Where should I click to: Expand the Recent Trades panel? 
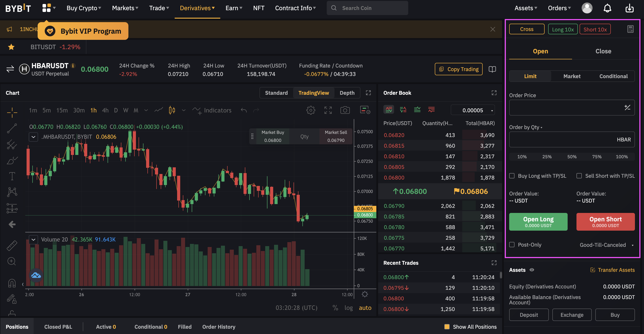tap(494, 263)
